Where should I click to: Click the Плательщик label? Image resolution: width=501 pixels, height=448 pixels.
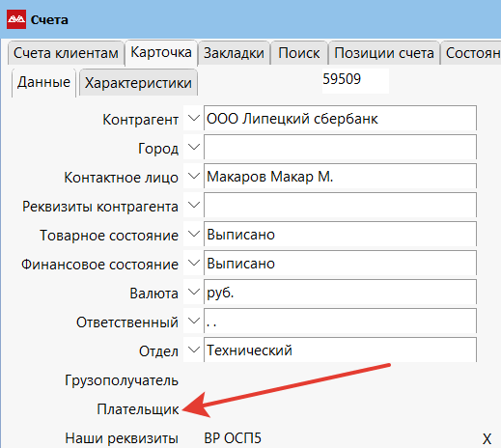(x=138, y=409)
